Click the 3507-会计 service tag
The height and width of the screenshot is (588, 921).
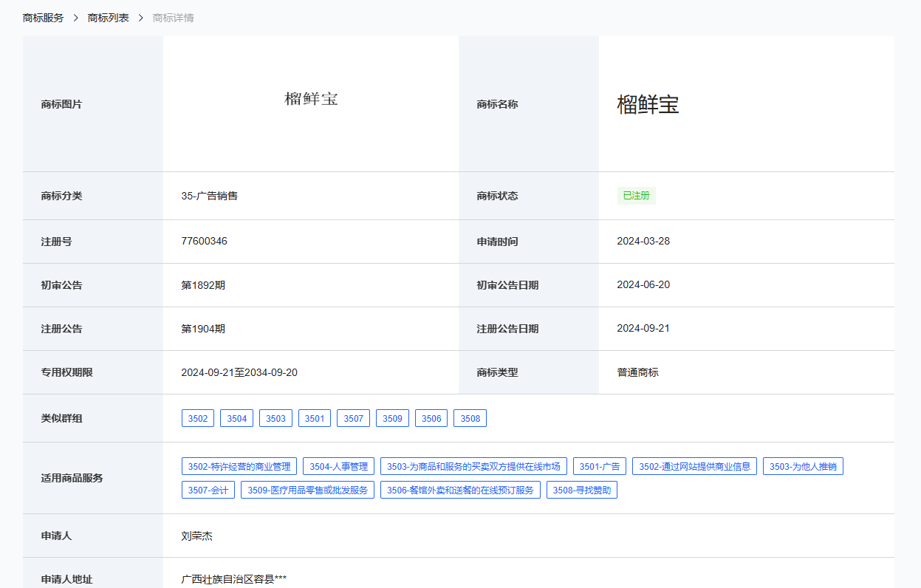click(x=208, y=490)
